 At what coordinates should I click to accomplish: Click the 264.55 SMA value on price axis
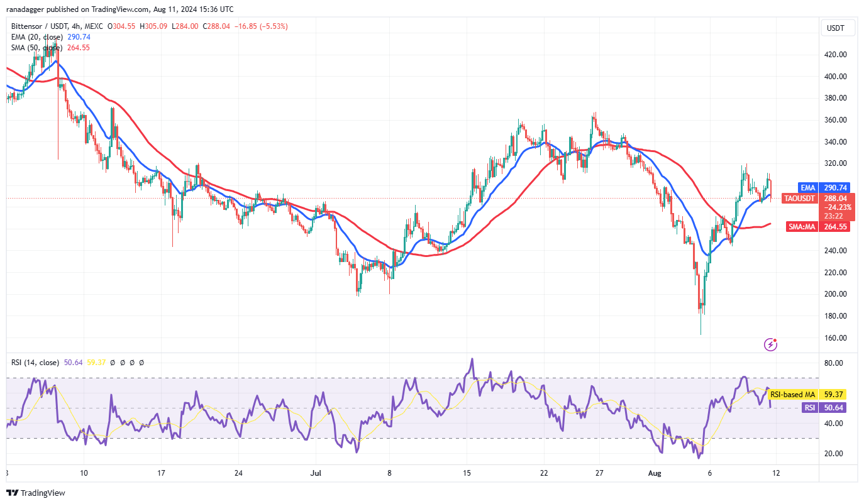pos(834,226)
